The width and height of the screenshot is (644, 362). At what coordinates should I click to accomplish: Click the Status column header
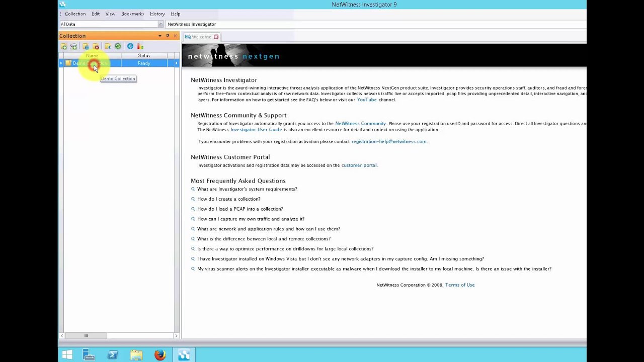(144, 56)
